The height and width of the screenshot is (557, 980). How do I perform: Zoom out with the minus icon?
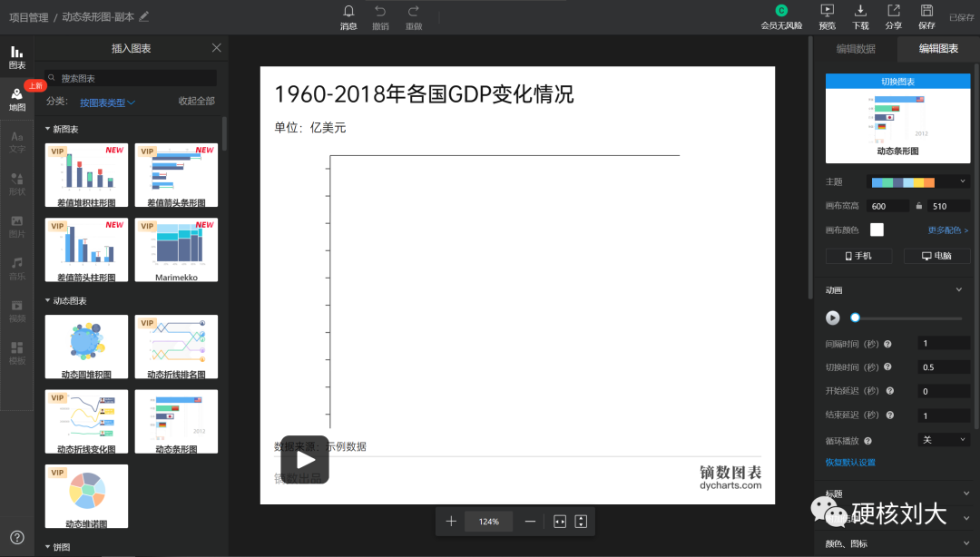(530, 522)
